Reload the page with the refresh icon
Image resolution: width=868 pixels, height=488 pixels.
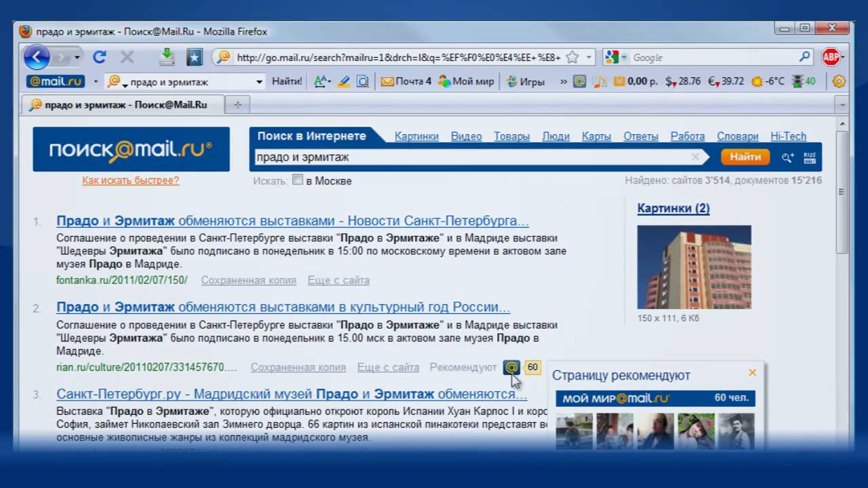tap(100, 58)
